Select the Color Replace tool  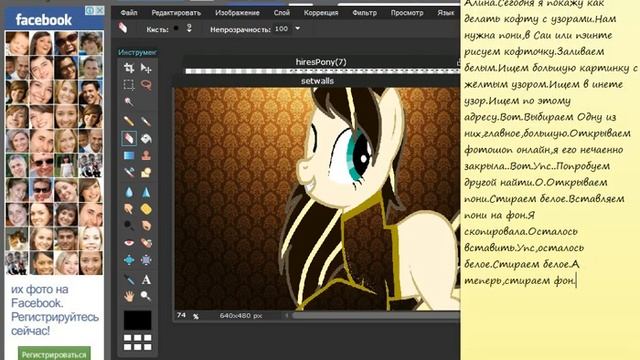pyautogui.click(x=129, y=173)
